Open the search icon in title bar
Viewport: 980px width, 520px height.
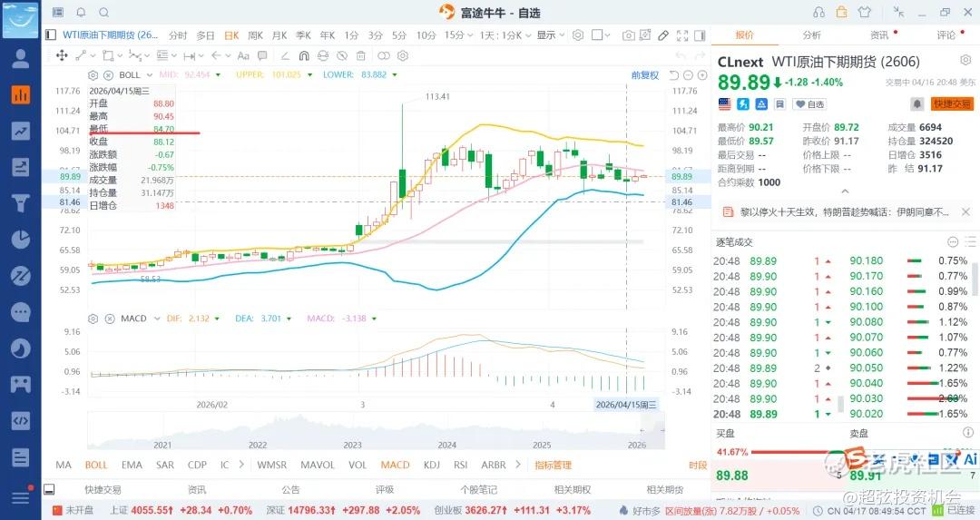(x=103, y=13)
